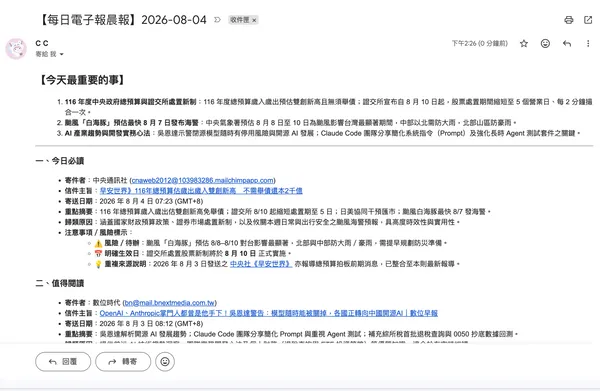
Task: Click the 收件匣 label chip
Action: pyautogui.click(x=240, y=20)
